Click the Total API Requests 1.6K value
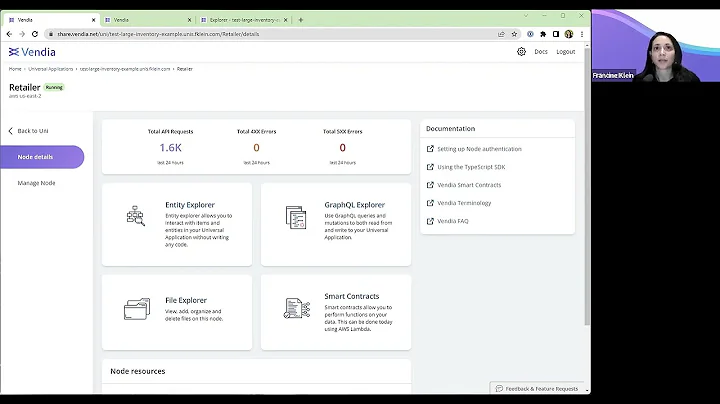 pyautogui.click(x=170, y=147)
